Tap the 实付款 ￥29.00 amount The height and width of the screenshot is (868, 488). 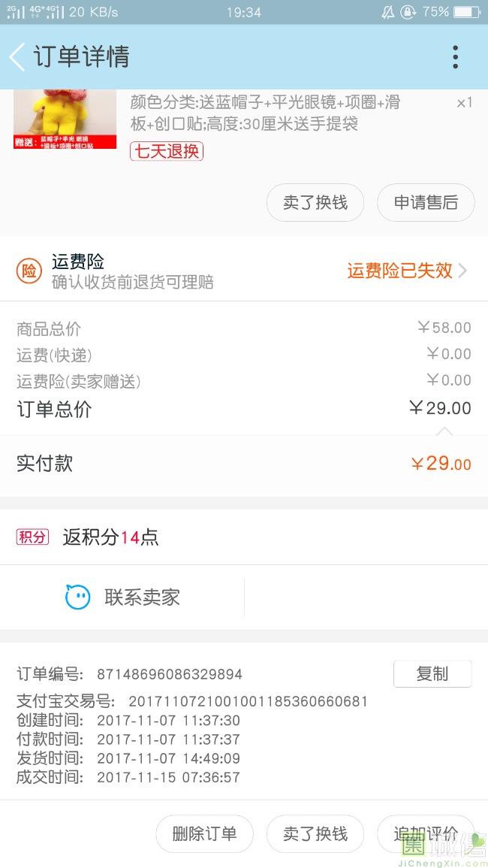click(441, 464)
